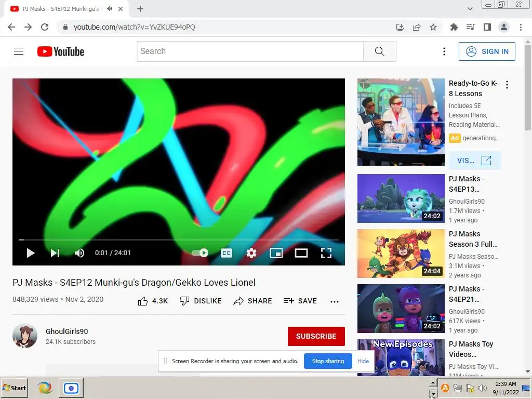Open the Ready-to-Go K-8 Lessons ad thumbnail
This screenshot has width=532, height=399.
coord(401,122)
